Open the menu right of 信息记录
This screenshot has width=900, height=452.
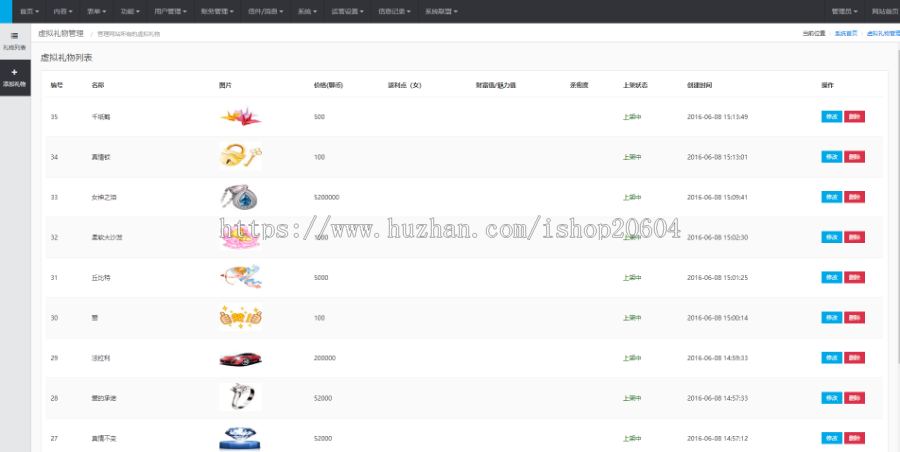(441, 11)
